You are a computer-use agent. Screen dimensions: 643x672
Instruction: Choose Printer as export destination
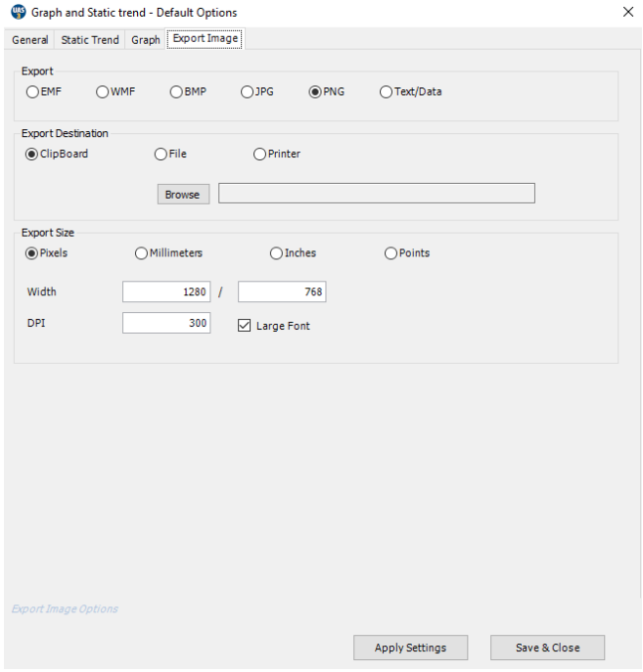(x=260, y=154)
